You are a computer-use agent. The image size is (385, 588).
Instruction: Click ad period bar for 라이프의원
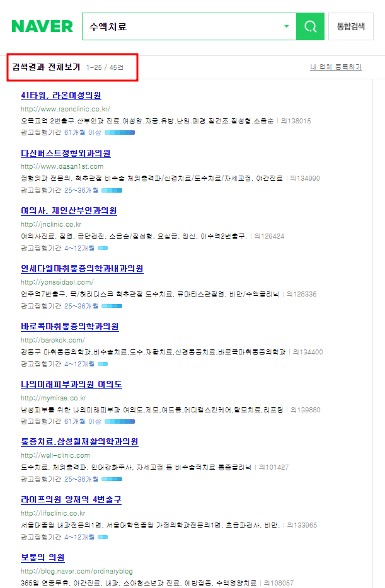tap(103, 537)
